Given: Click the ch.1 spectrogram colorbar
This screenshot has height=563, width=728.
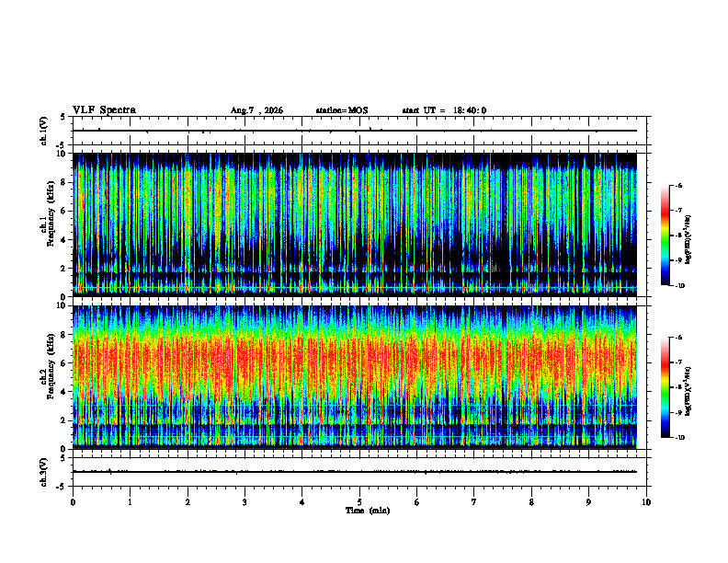Looking at the screenshot, I should point(665,236).
